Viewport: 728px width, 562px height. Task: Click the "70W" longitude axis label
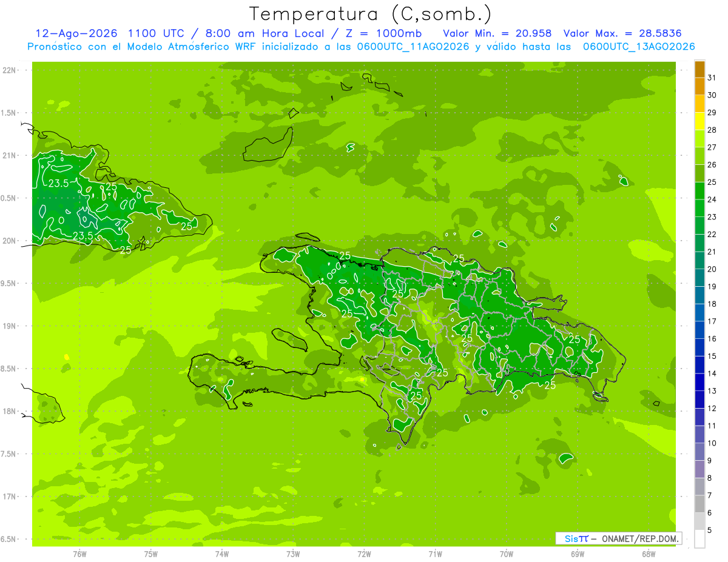507,554
